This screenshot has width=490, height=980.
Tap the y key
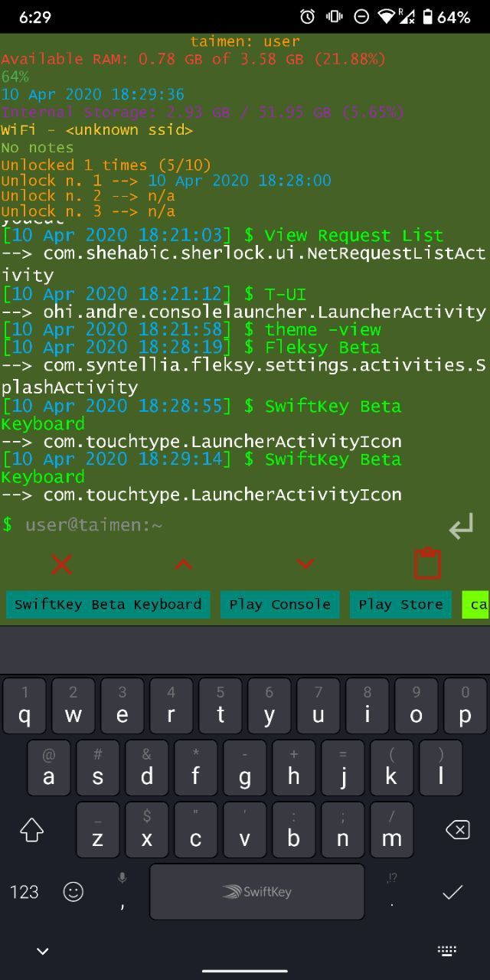pyautogui.click(x=269, y=706)
